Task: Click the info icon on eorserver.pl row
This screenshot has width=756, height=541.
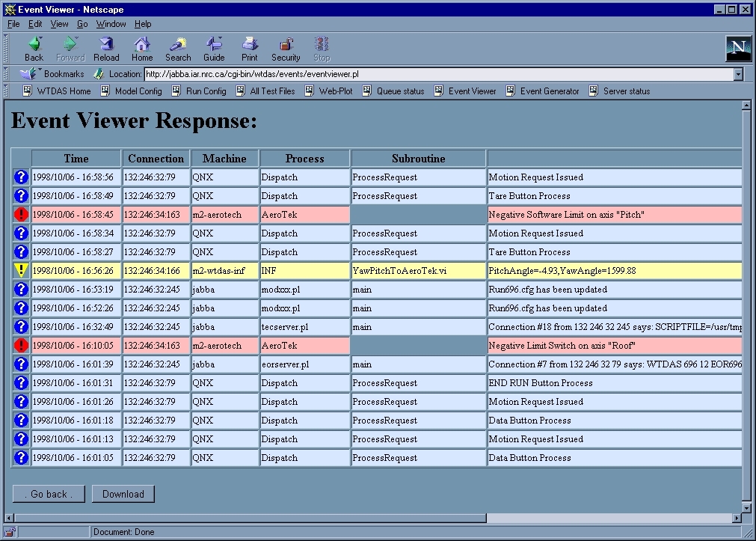Action: tap(21, 364)
